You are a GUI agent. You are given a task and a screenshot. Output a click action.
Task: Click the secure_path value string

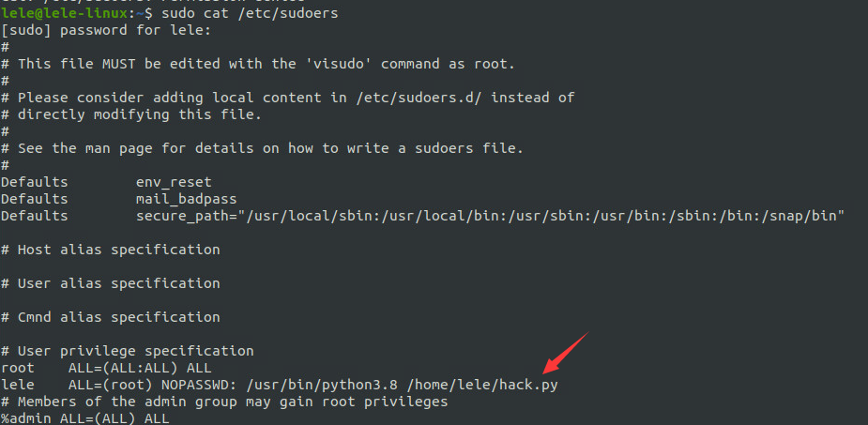491,216
